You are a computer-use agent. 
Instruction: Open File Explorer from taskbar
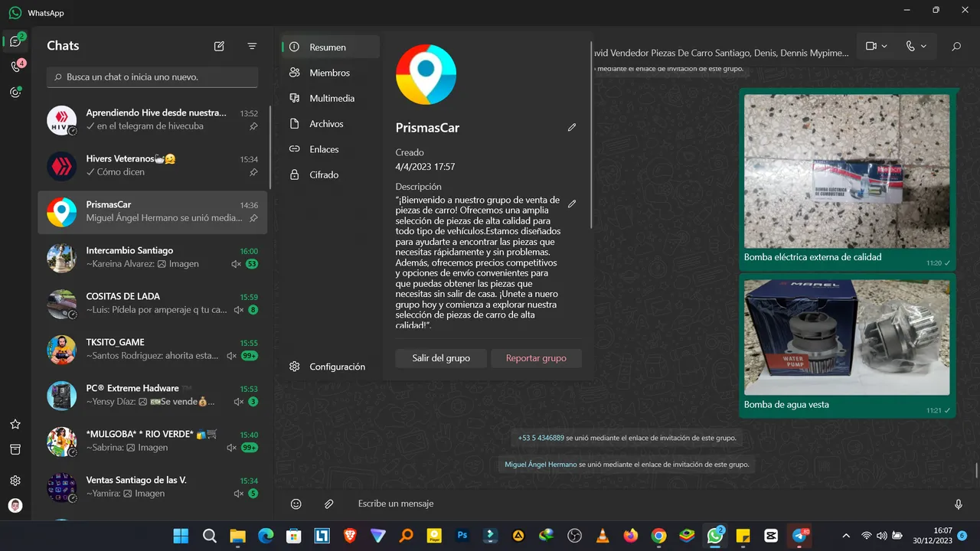[x=237, y=536]
